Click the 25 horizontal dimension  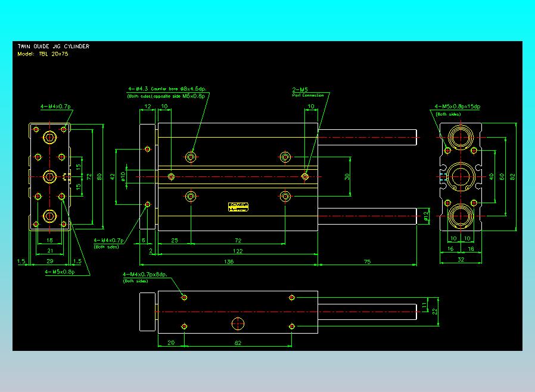click(175, 241)
